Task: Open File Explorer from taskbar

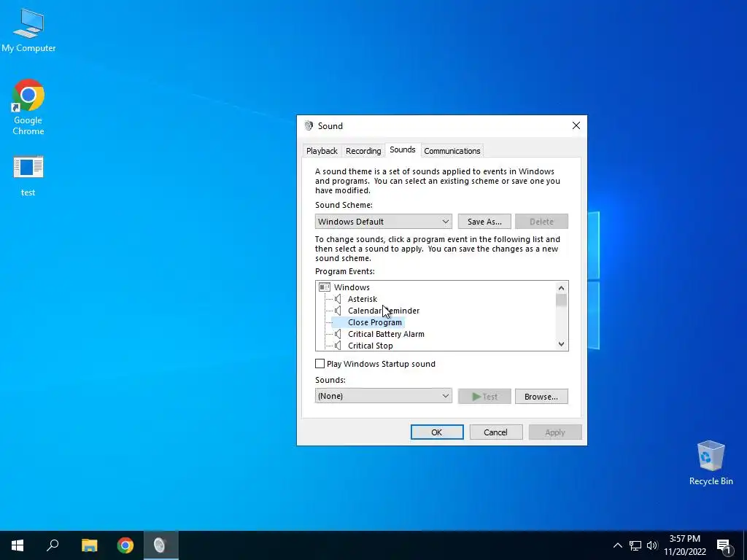Action: [89, 545]
